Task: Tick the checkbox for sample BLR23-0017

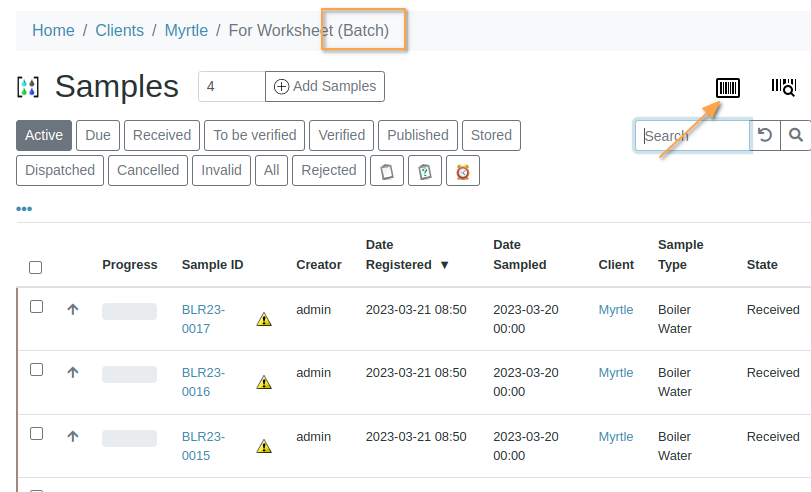Action: pos(36,307)
